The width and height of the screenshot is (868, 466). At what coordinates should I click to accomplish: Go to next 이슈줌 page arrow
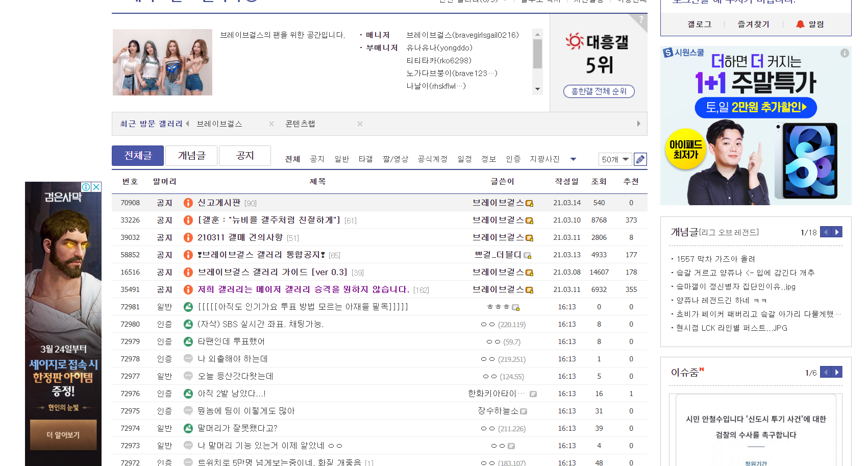click(837, 372)
